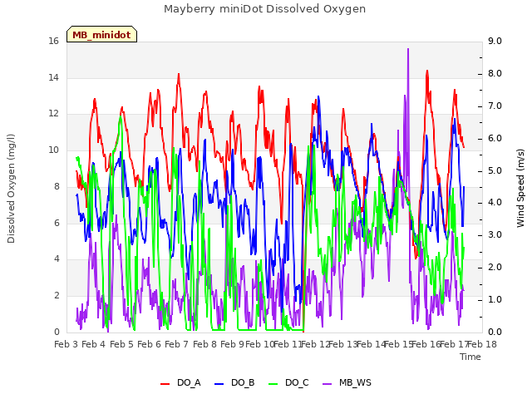Click the Feb 5 date tick label
This screenshot has width=532, height=399.
click(121, 344)
